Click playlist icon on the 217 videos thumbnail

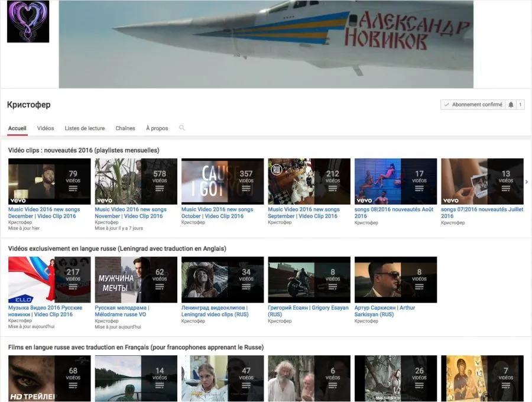click(x=73, y=287)
